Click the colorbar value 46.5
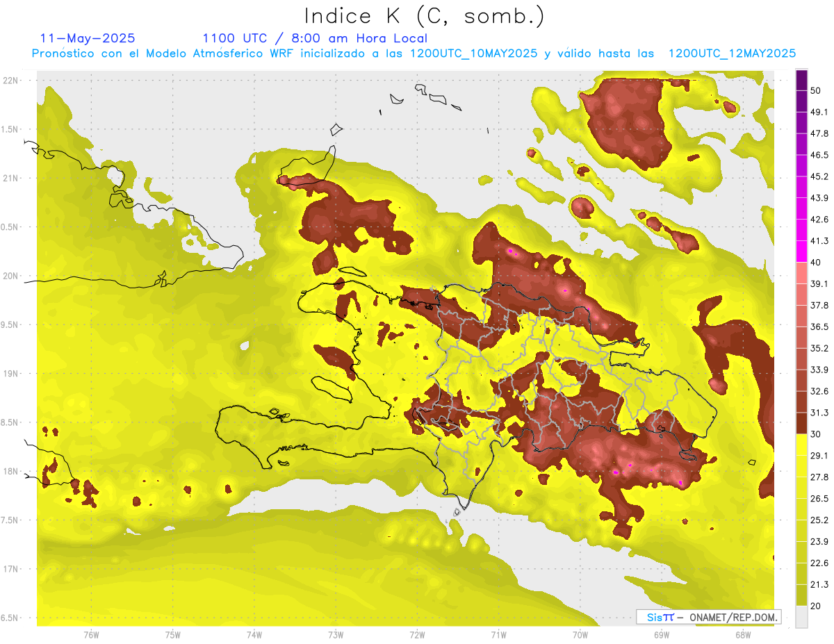Screen dimensions: 834x644 [819, 155]
